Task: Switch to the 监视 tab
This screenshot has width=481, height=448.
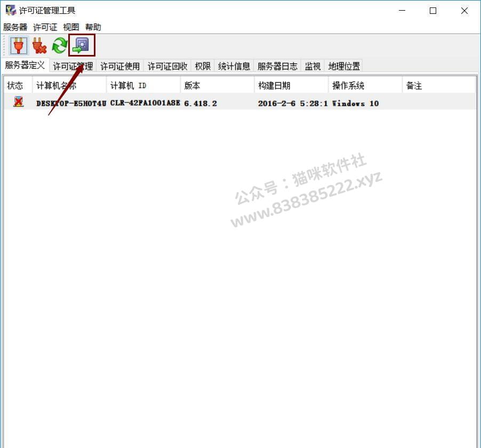Action: pyautogui.click(x=312, y=66)
